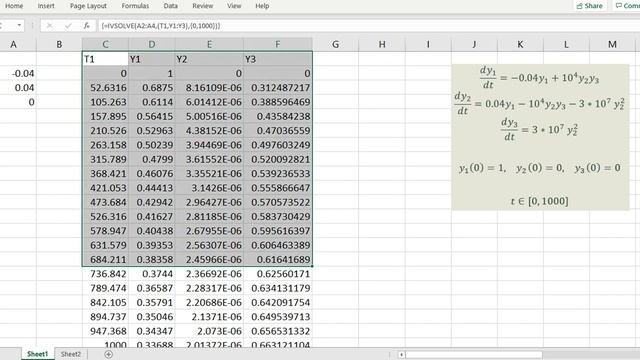Click the differential equations image
The width and height of the screenshot is (640, 360).
540,137
